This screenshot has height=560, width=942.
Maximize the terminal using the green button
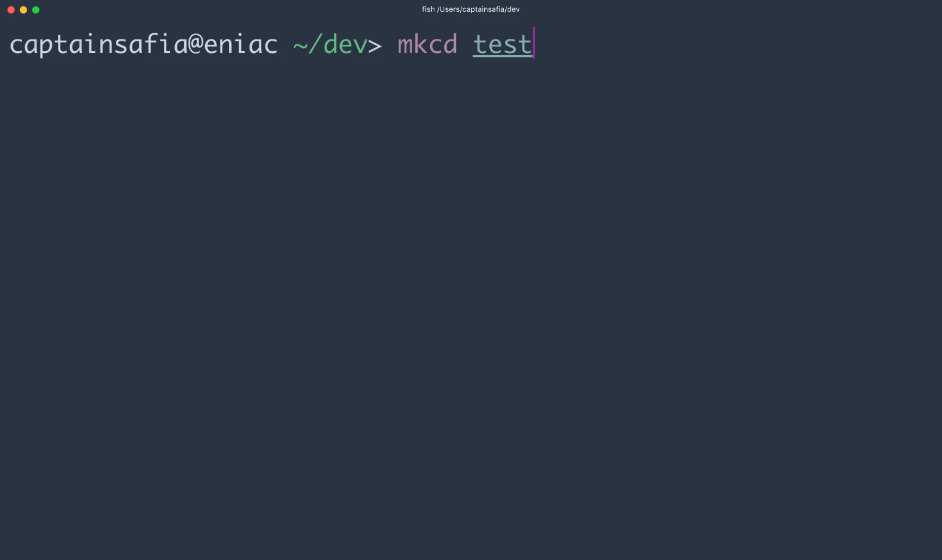(x=36, y=10)
